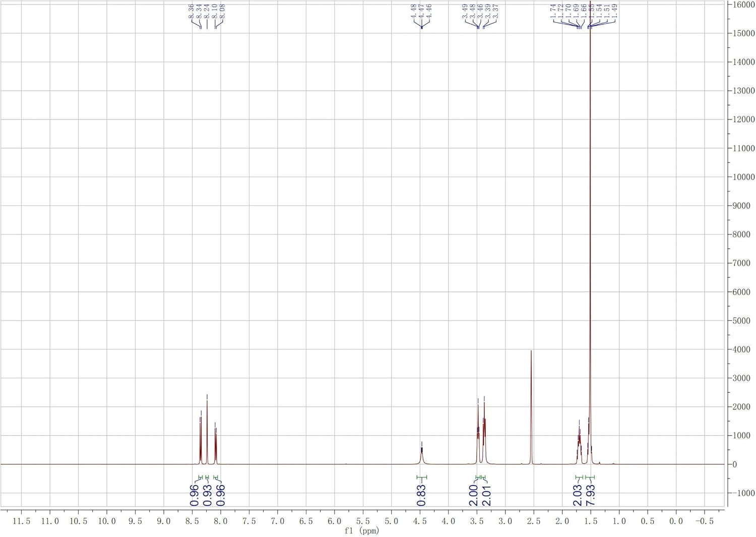
Task: Click the 8.24 peak annotation at top
Action: pyautogui.click(x=208, y=12)
